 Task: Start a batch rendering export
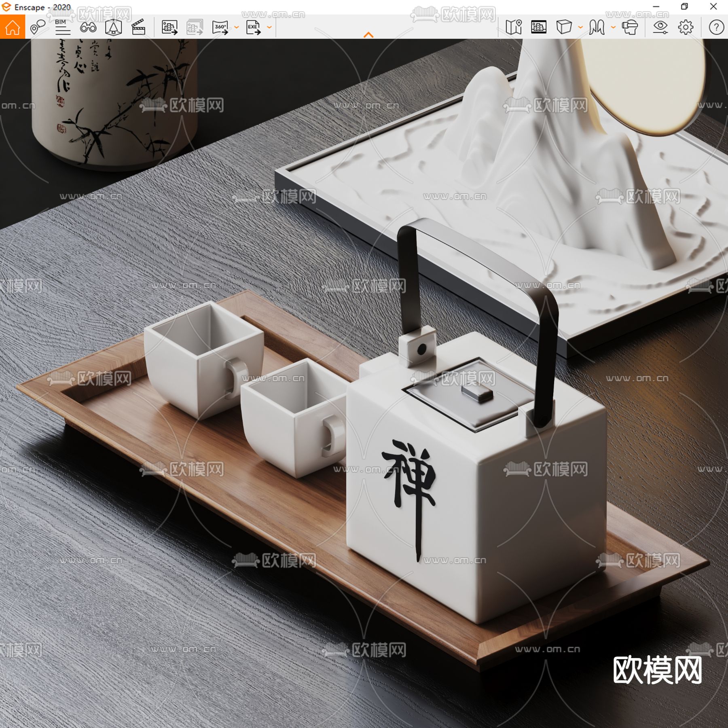[194, 28]
